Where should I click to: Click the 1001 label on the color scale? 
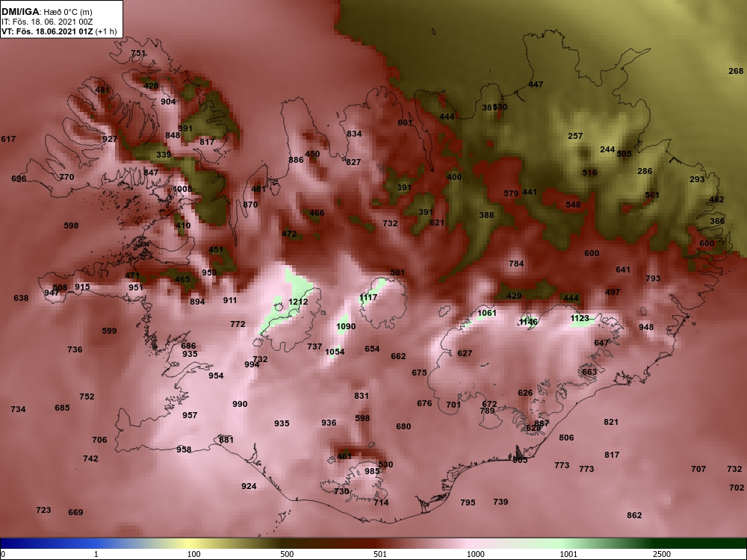568,554
